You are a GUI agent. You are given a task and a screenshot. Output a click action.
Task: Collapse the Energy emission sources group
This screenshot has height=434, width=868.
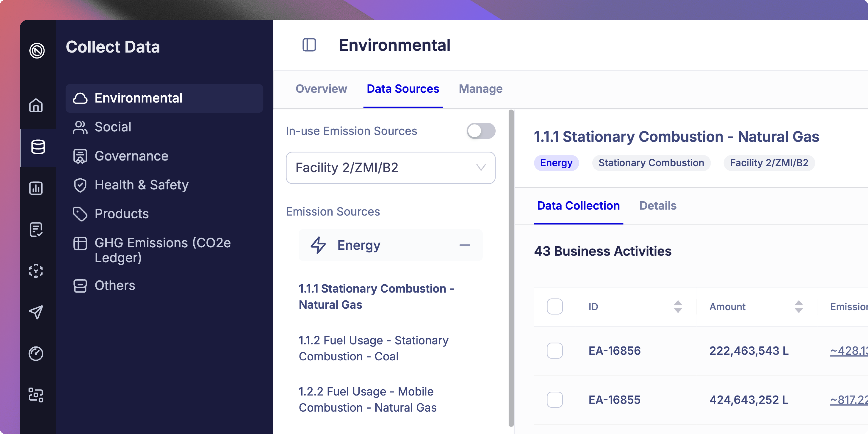464,245
